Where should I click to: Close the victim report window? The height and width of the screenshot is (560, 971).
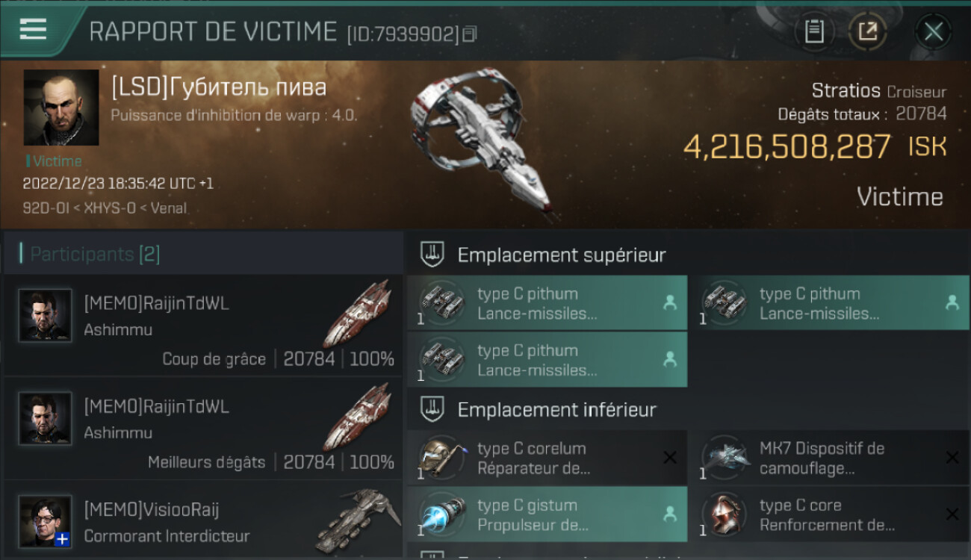[x=933, y=31]
